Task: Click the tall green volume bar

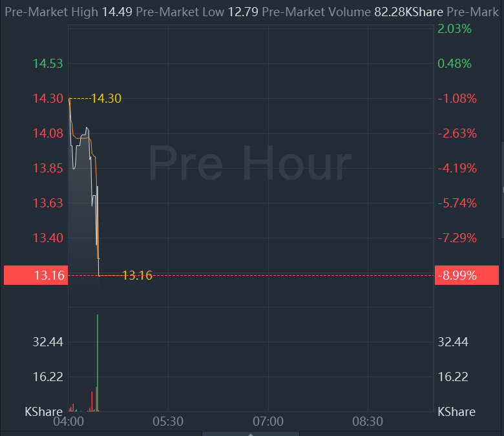Action: (98, 363)
